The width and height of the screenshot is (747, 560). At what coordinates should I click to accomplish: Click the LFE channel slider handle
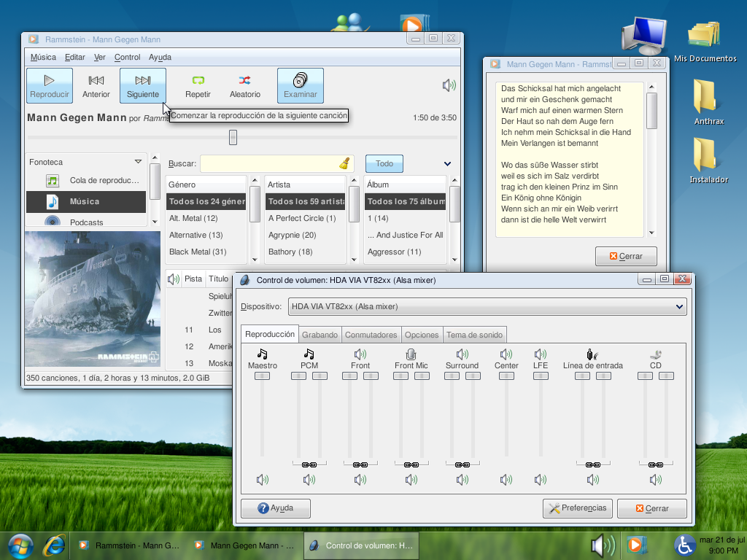click(x=541, y=376)
